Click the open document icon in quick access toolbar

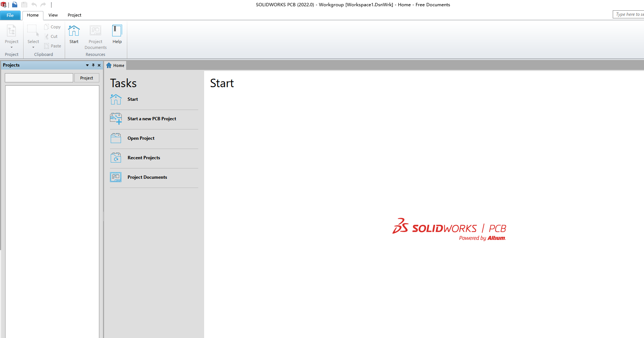coord(15,5)
